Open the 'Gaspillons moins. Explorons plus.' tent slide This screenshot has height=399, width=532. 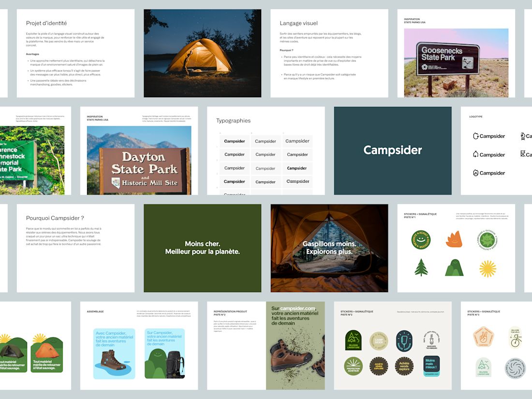[329, 248]
